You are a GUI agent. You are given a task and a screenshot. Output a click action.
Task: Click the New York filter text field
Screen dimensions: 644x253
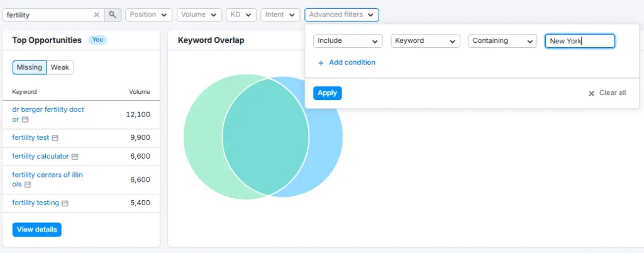click(x=579, y=41)
